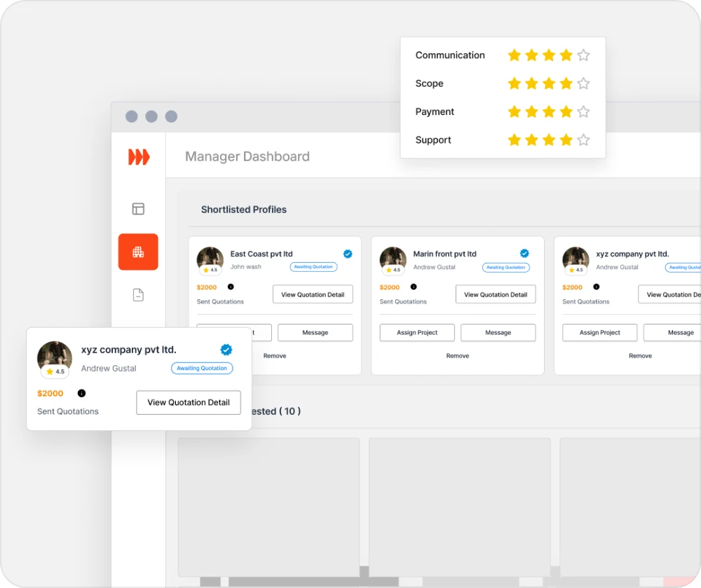This screenshot has height=588, width=701.
Task: Open the Shortlisted Profiles section header
Action: 244,209
